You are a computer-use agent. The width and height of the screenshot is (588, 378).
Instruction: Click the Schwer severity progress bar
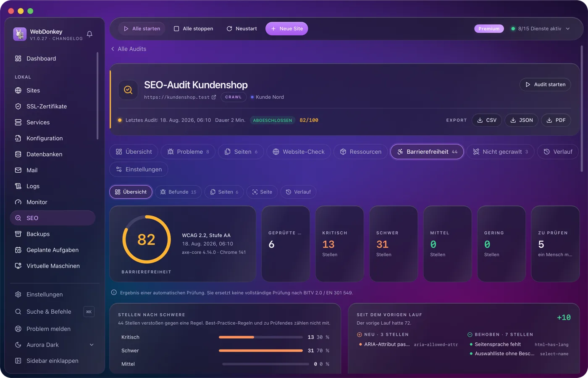(261, 351)
